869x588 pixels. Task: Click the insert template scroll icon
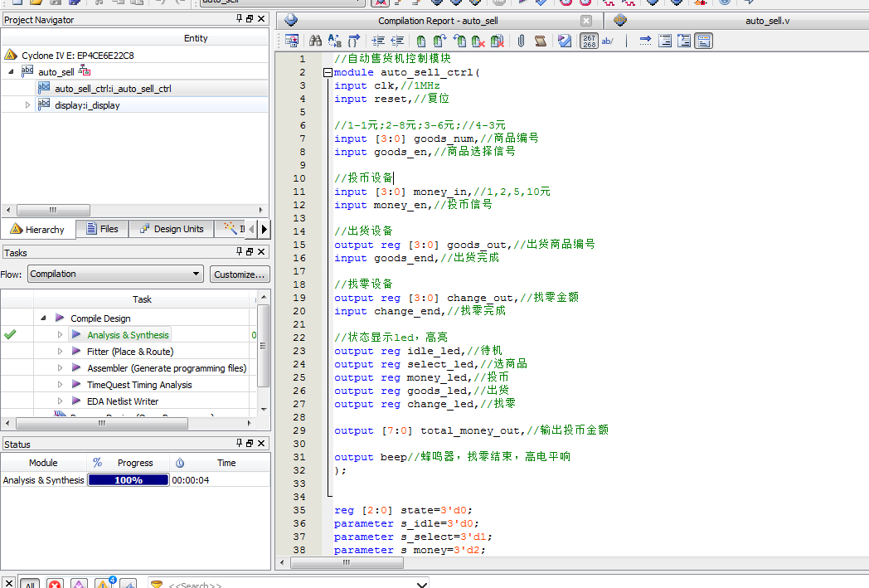(541, 41)
